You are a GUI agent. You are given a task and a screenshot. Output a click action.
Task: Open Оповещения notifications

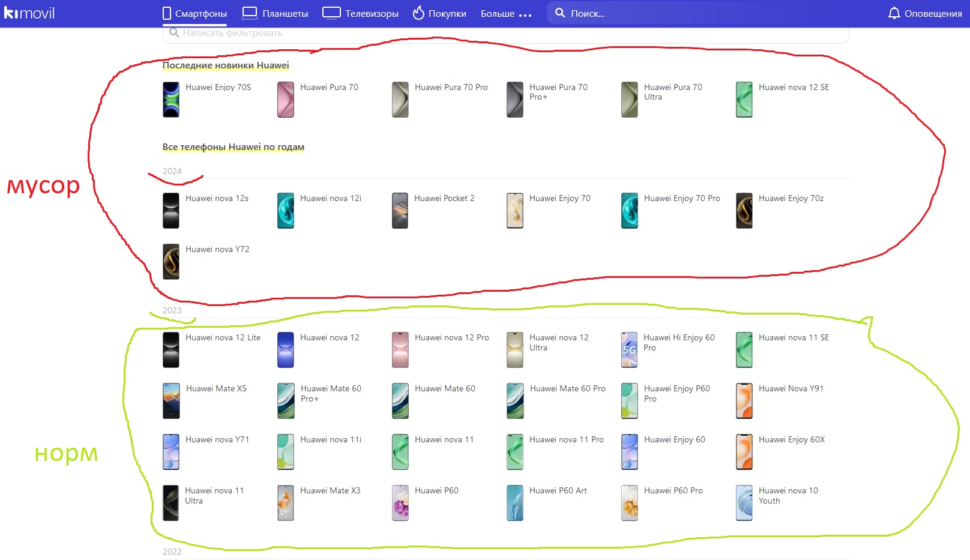click(x=925, y=13)
